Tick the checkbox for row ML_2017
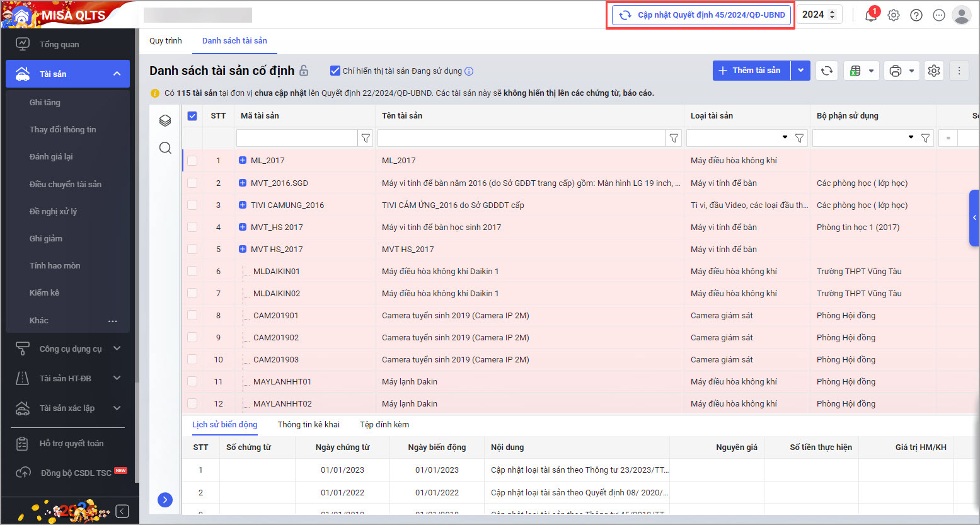 click(192, 161)
